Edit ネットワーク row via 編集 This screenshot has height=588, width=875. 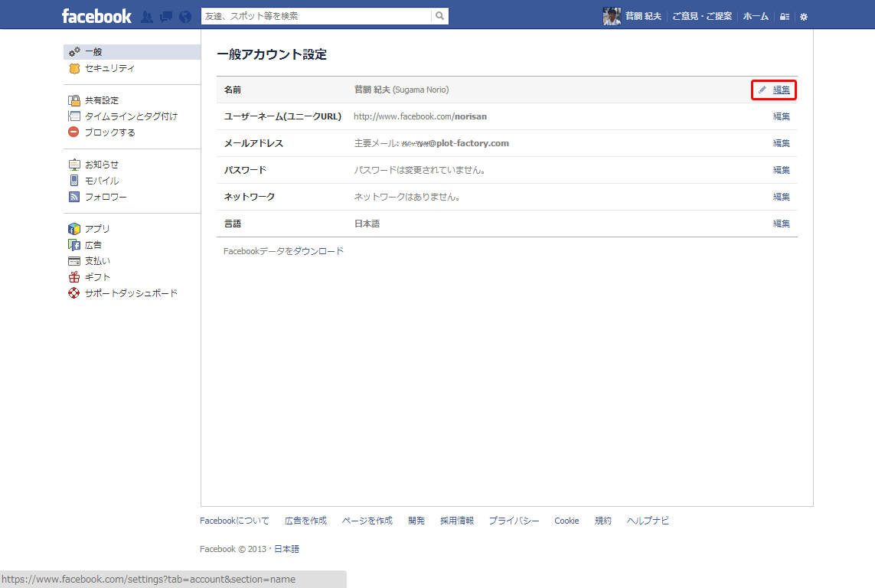point(782,197)
